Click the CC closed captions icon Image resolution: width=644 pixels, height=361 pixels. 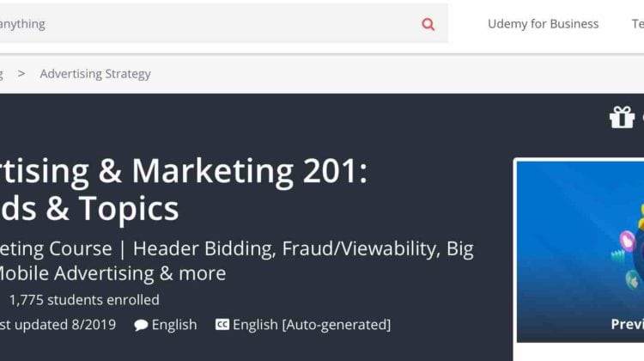222,325
